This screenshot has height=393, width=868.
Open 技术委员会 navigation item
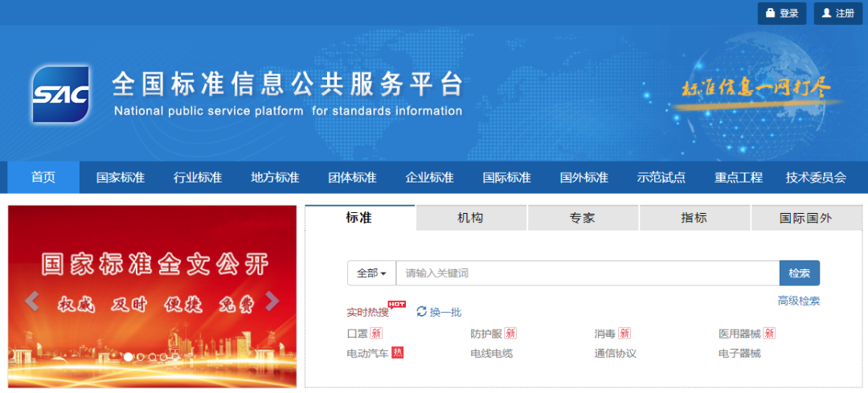tap(816, 178)
